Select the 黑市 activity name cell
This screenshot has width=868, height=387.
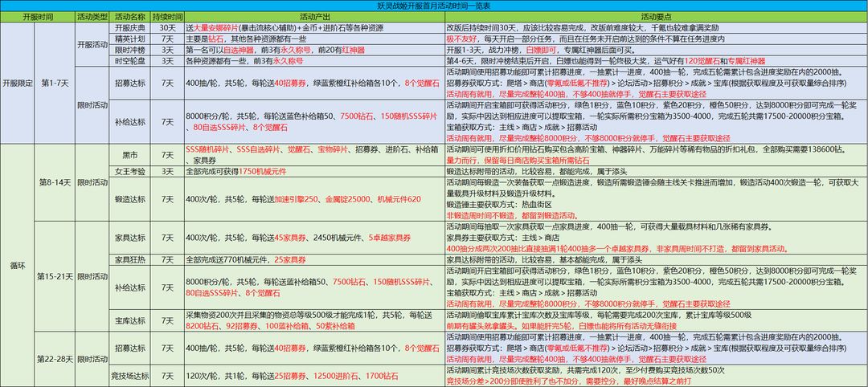click(x=129, y=155)
